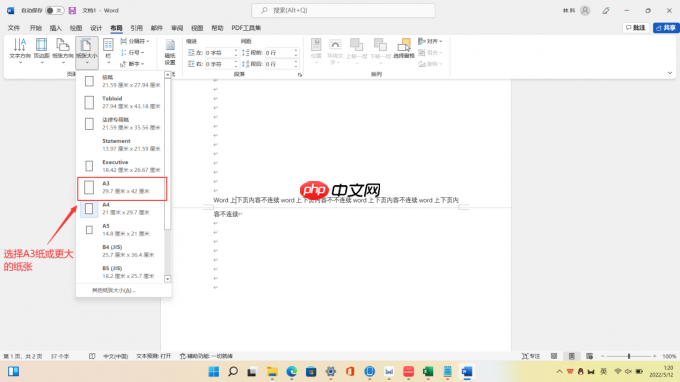
Task: Select A5 paper size option
Action: (x=121, y=230)
